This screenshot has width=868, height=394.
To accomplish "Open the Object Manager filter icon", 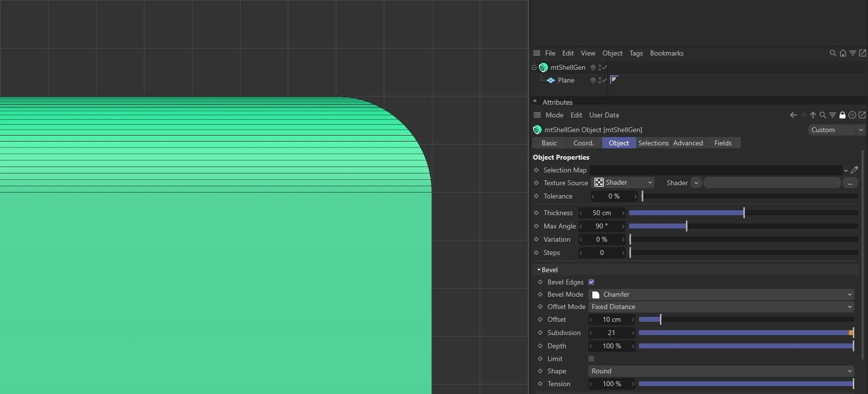I will click(853, 53).
